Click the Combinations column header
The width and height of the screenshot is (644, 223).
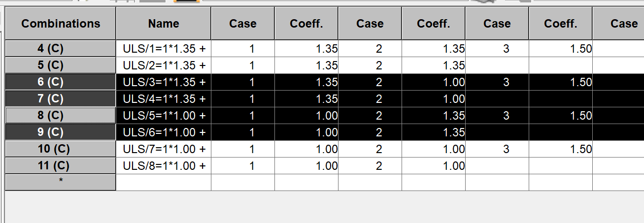click(x=60, y=23)
